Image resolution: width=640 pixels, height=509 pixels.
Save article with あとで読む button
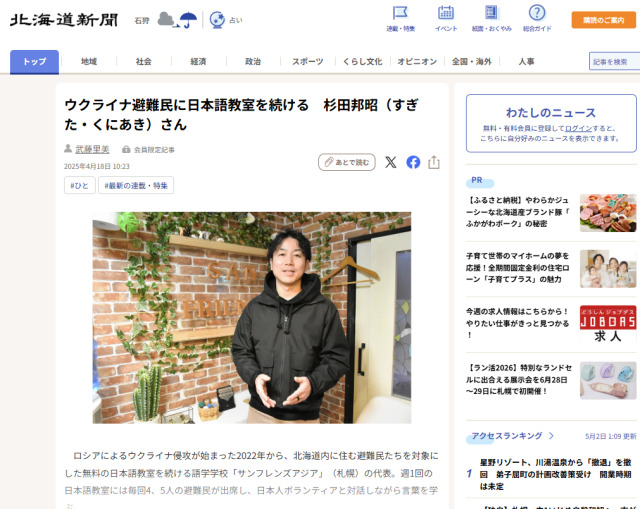coord(347,162)
